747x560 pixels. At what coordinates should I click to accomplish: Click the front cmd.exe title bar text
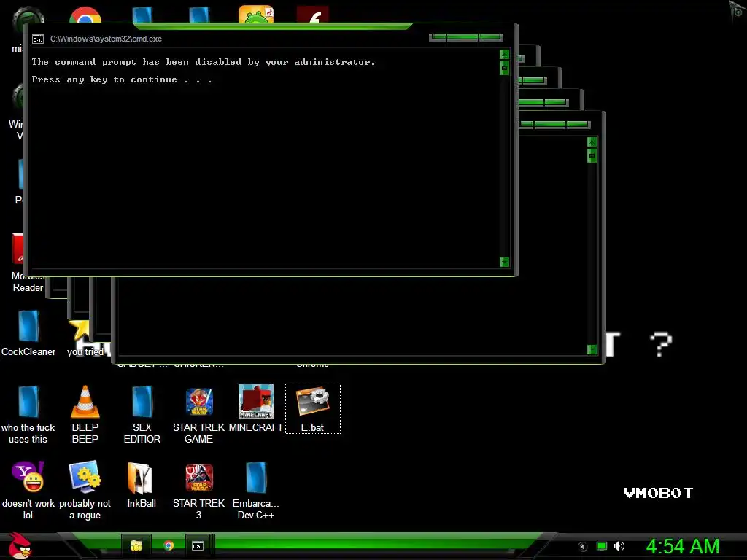106,39
